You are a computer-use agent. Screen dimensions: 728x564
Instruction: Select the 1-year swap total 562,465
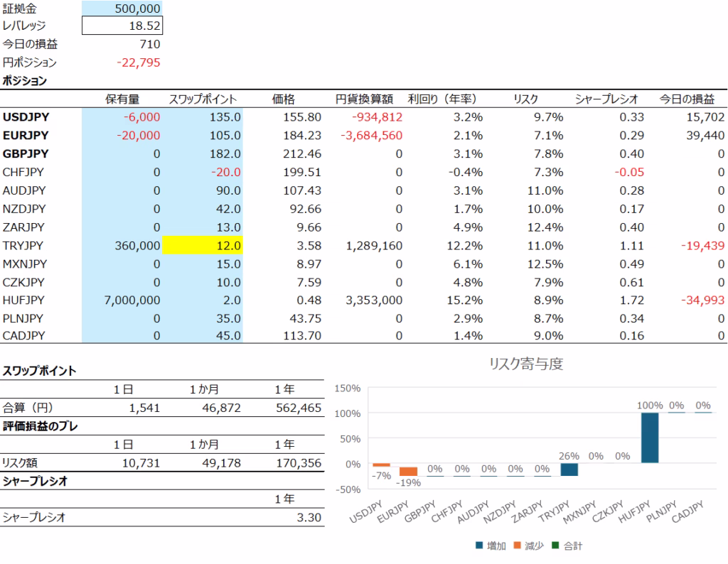tap(298, 408)
